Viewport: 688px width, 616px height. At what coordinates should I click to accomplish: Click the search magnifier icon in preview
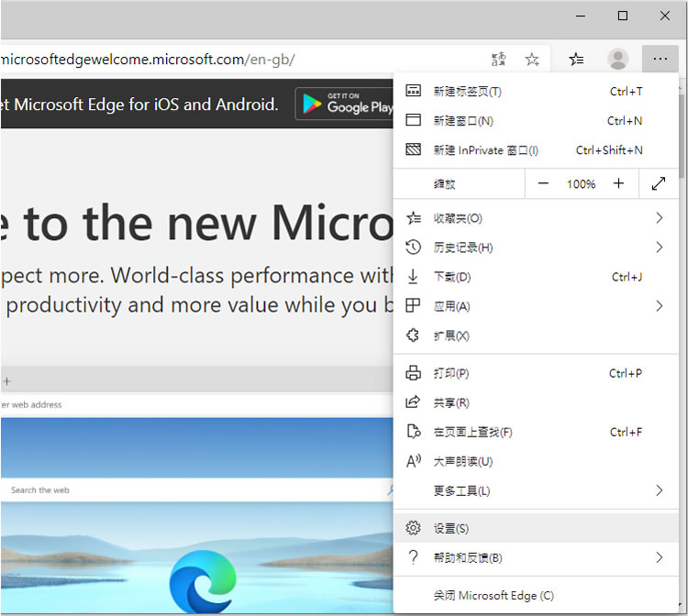tap(390, 489)
